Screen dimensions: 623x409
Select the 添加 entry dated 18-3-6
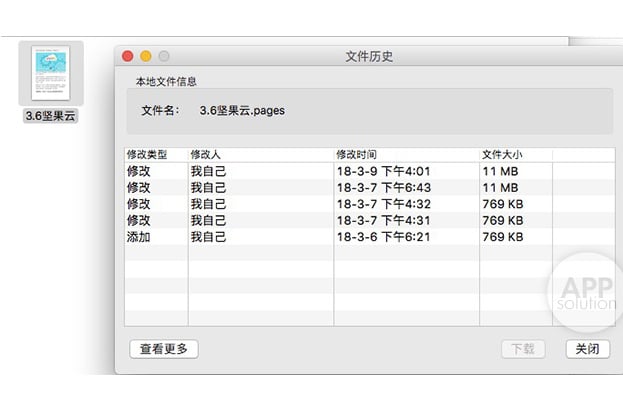[370, 237]
